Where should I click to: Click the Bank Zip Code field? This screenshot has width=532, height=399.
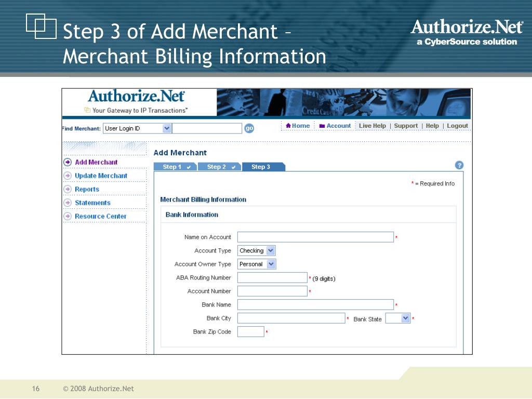(x=251, y=332)
